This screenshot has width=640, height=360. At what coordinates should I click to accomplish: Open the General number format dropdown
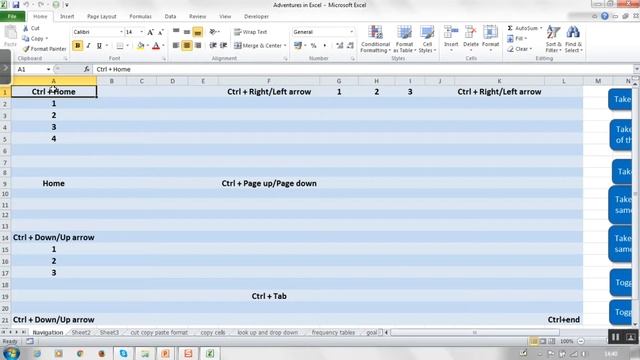coord(351,32)
